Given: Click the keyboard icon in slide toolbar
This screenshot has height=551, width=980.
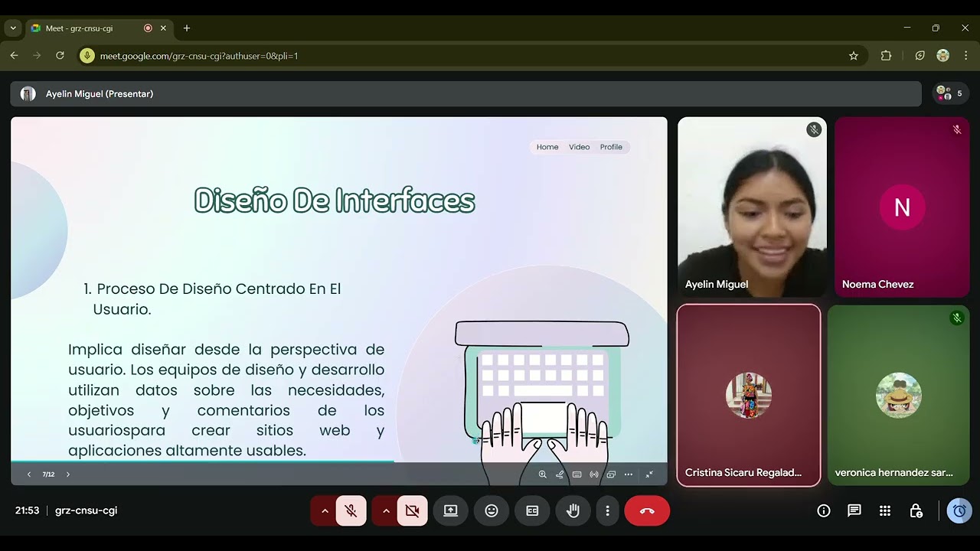Looking at the screenshot, I should [x=577, y=474].
